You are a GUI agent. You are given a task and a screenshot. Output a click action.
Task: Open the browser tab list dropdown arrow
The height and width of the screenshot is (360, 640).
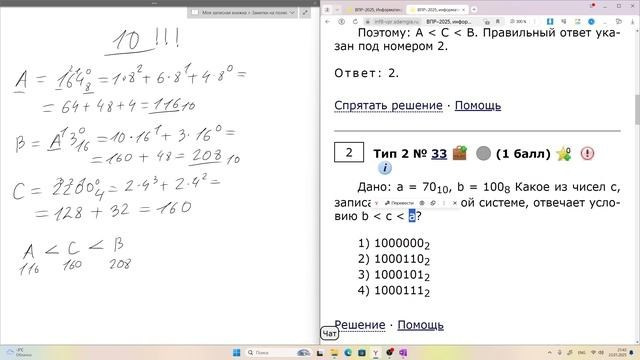337,9
